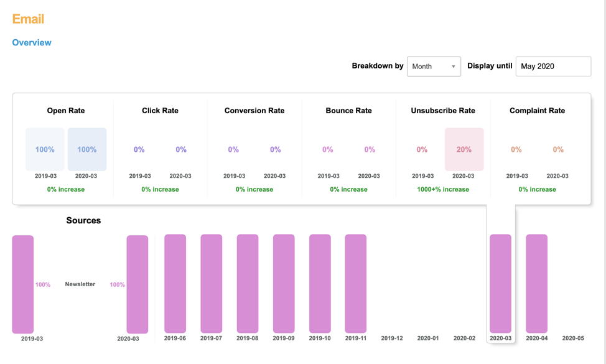Screen dimensions: 606x364
Task: Select the Open Rate 2020-03 100% tile
Action: pos(86,149)
